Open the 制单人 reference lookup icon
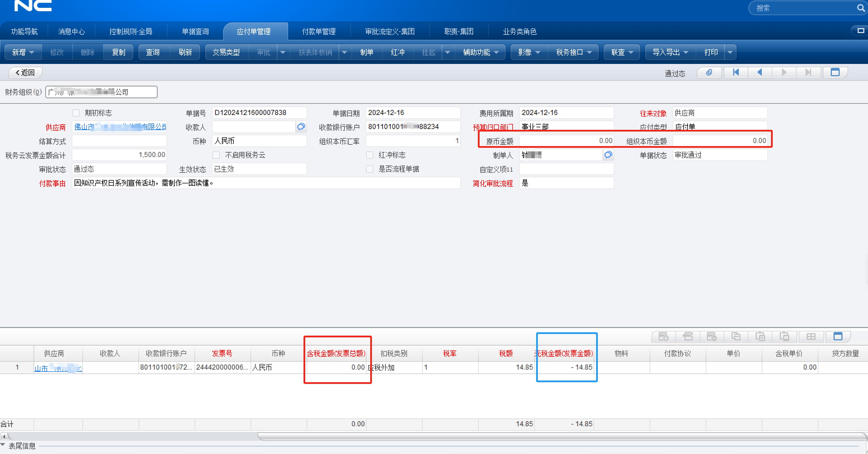 [x=608, y=155]
